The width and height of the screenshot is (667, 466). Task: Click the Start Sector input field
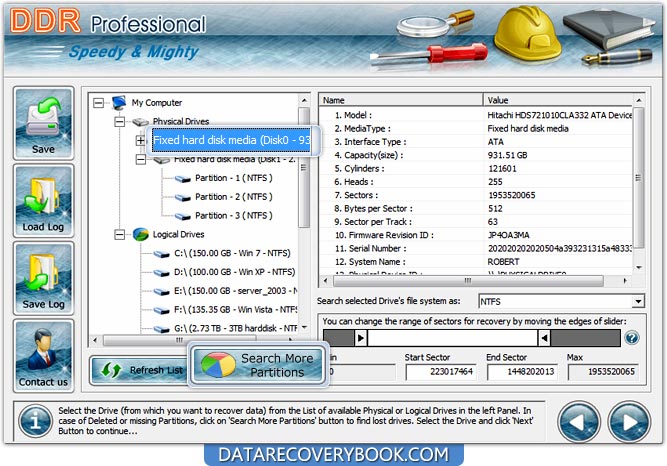[441, 372]
